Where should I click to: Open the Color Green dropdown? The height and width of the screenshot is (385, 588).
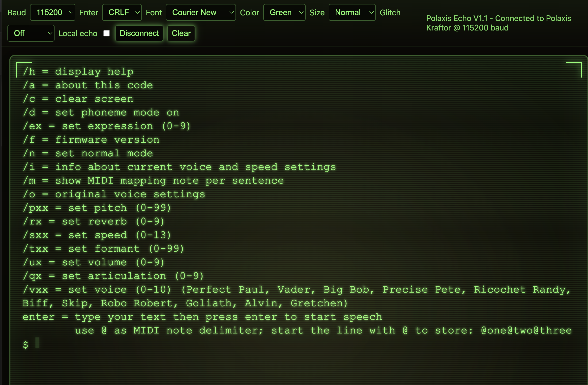[x=284, y=12]
